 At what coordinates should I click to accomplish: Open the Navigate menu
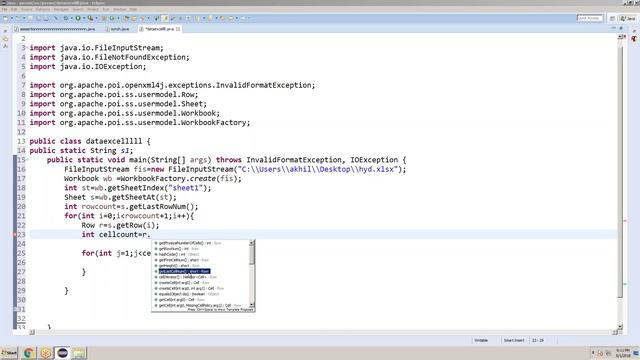(x=61, y=9)
